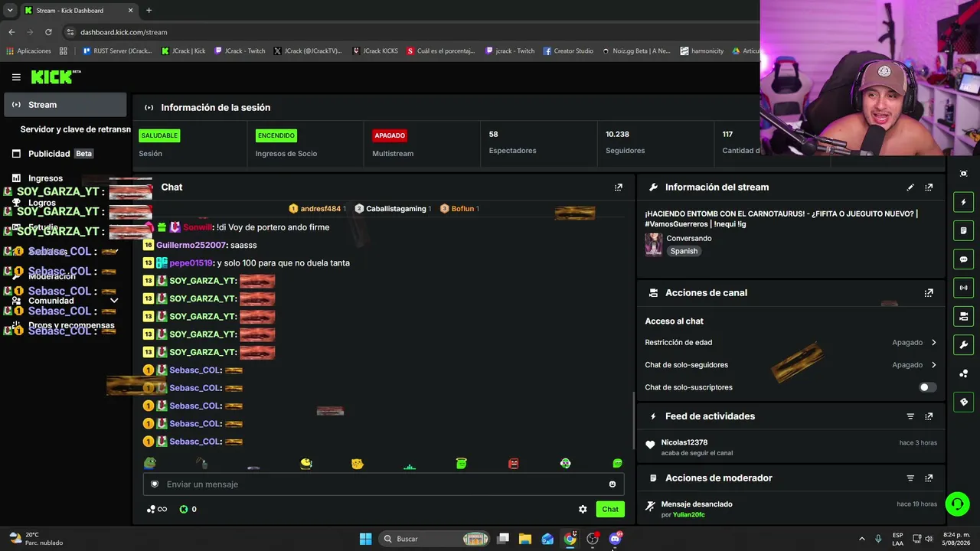This screenshot has height=551, width=980.
Task: Open the Chrome tab search dropdown
Action: [10, 10]
